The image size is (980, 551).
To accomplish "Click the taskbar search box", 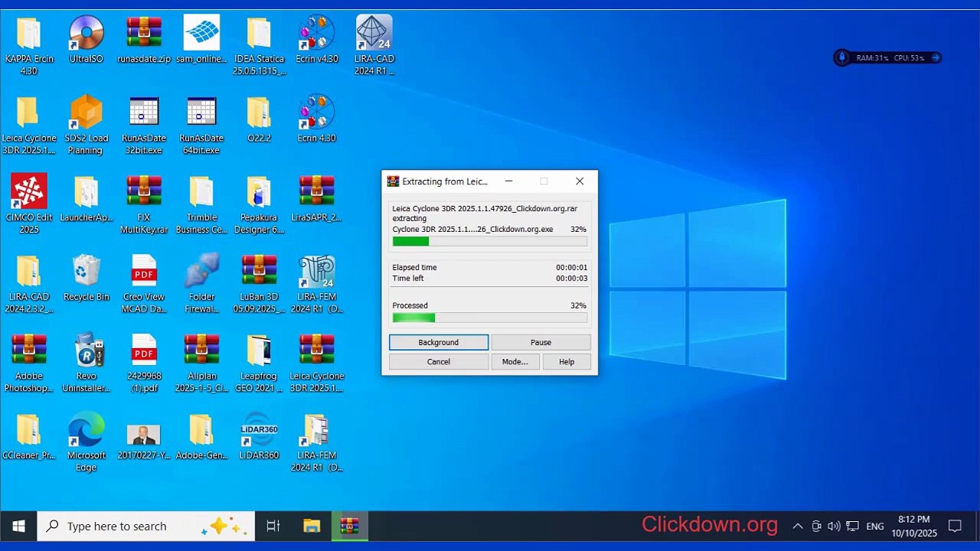I will pos(147,526).
